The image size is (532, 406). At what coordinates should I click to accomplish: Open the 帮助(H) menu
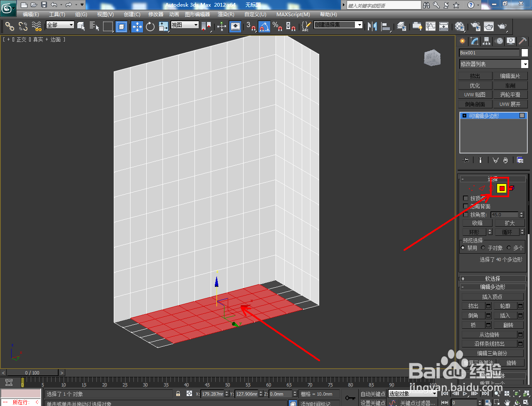(328, 14)
